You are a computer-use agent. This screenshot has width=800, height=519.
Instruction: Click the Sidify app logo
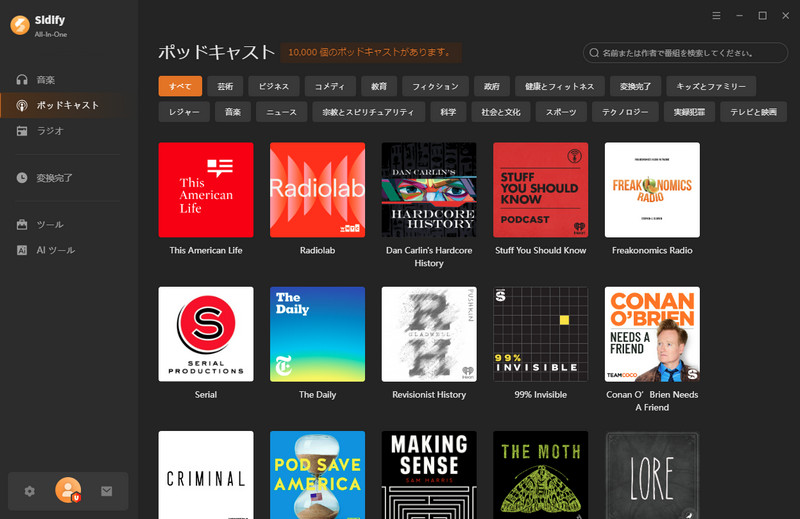[19, 25]
